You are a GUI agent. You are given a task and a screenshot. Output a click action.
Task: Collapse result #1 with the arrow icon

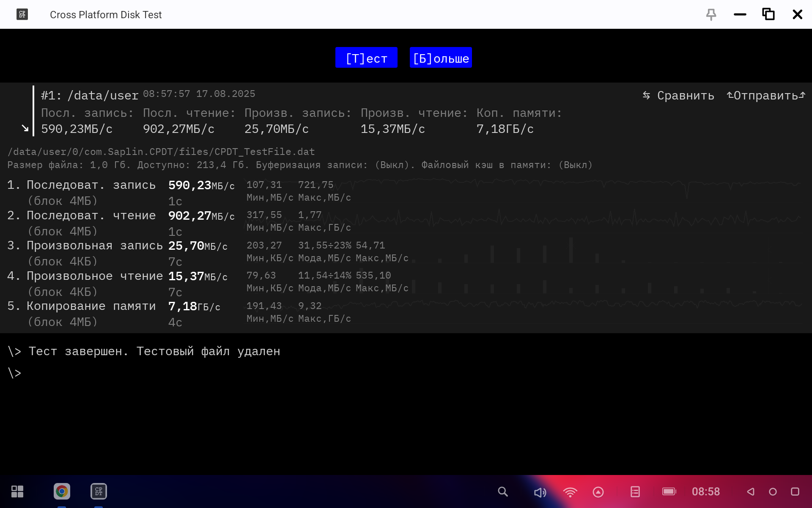(25, 128)
